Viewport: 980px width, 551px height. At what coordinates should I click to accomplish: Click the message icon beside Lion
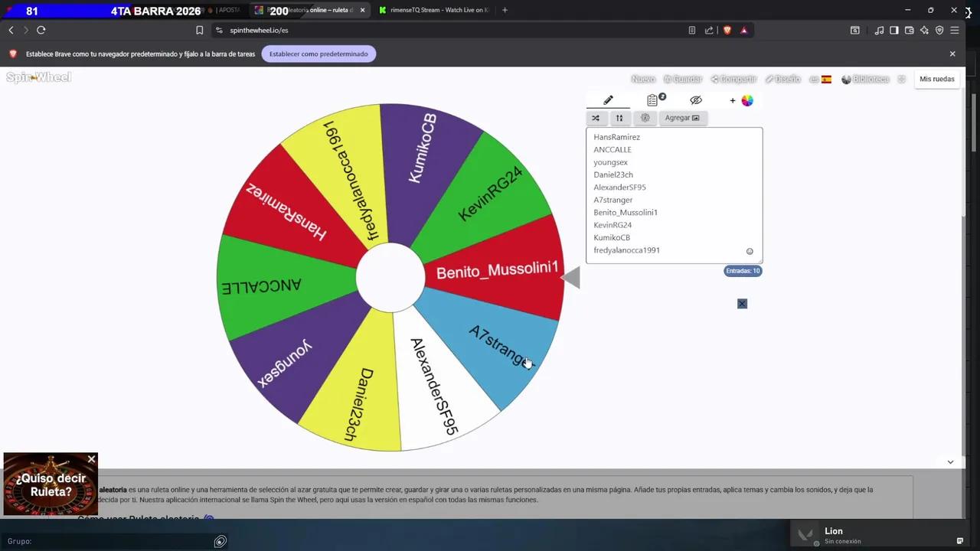coord(959,541)
